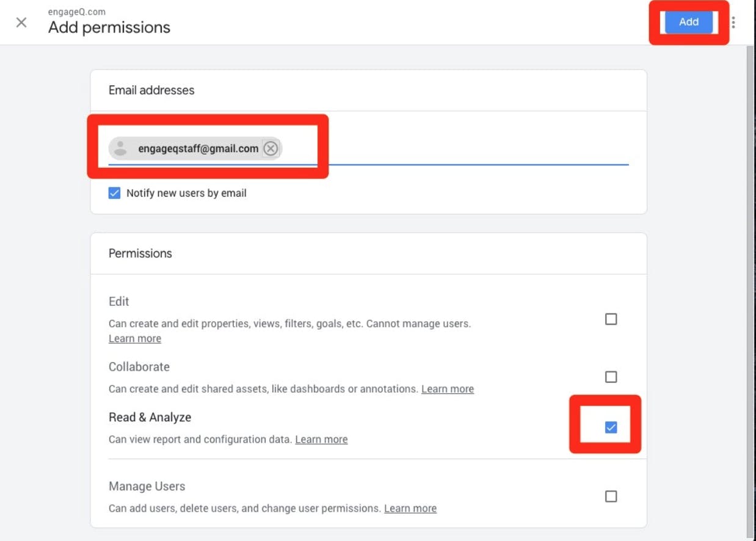Click the user avatar in email chip
The width and height of the screenshot is (756, 541).
120,148
